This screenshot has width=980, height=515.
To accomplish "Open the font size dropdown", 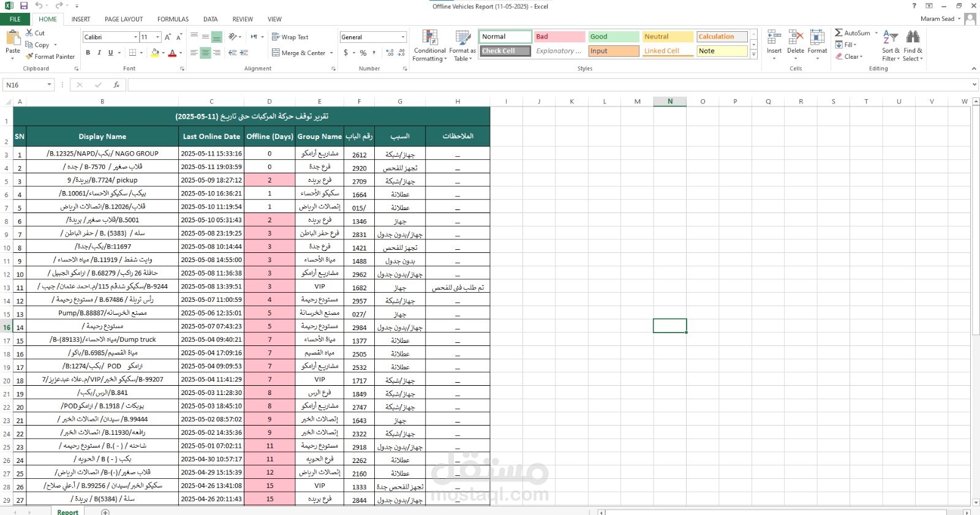I will (x=157, y=37).
